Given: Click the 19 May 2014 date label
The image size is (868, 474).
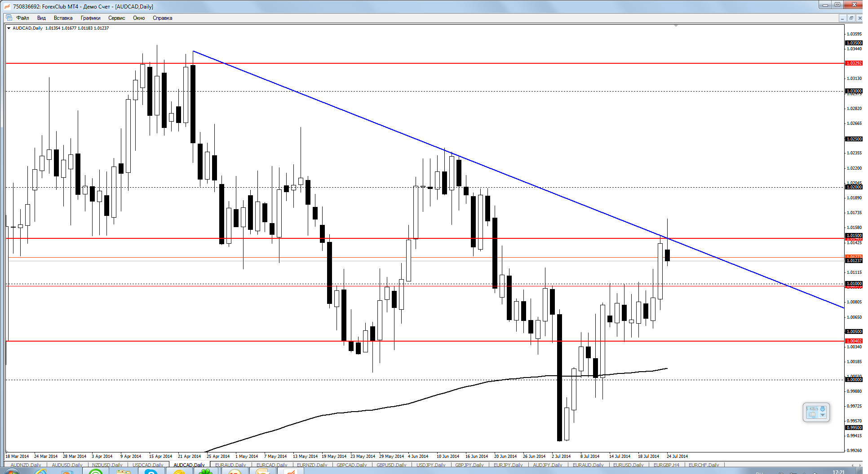Looking at the screenshot, I should point(334,456).
